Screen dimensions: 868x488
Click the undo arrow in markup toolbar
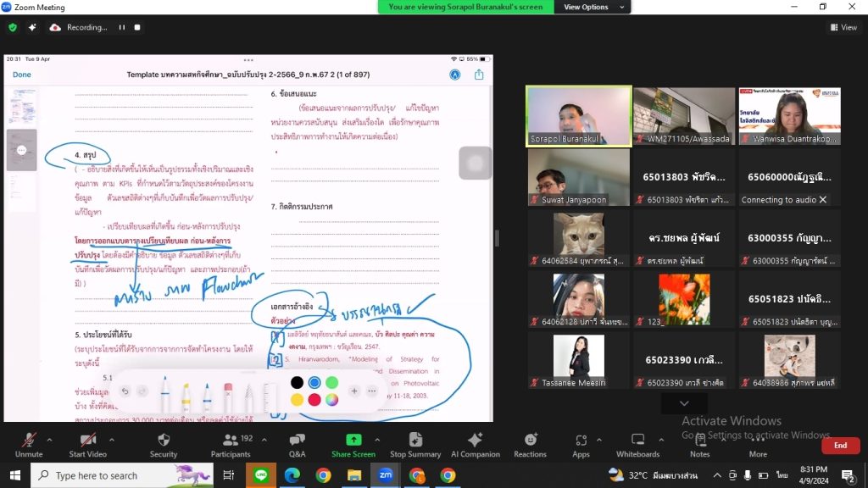click(125, 391)
